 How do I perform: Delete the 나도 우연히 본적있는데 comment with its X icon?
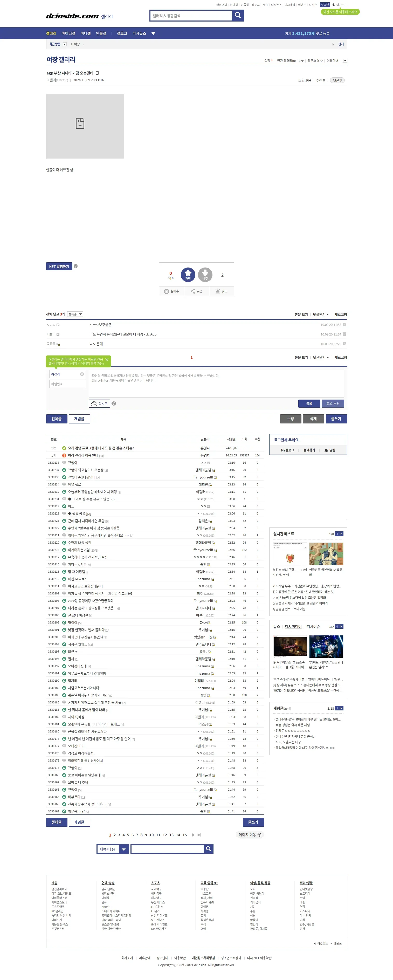click(x=344, y=334)
